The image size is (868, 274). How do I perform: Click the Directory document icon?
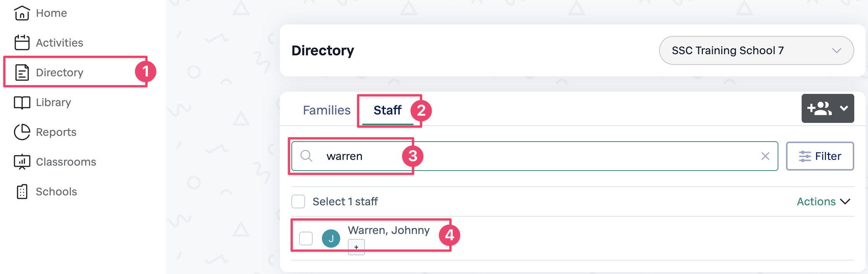click(x=22, y=73)
